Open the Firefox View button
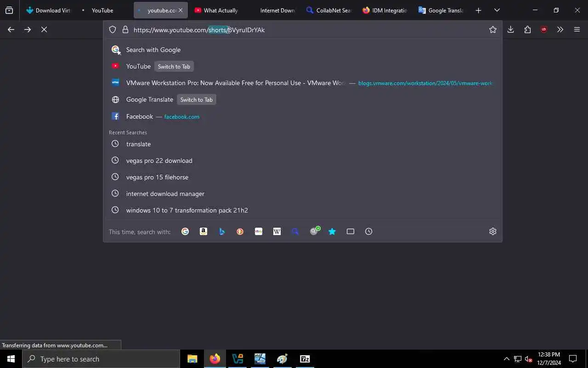Image resolution: width=588 pixels, height=368 pixels. click(x=9, y=10)
